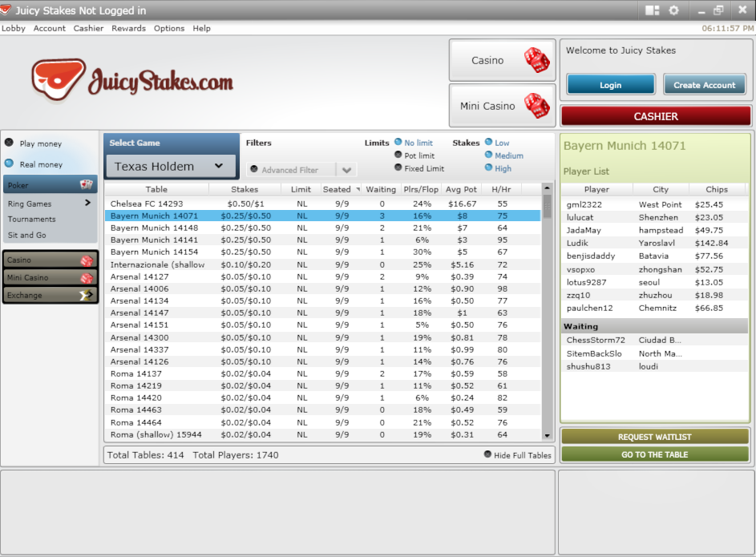Enable the Advanced Filter toggle
This screenshot has height=557, width=756.
254,169
